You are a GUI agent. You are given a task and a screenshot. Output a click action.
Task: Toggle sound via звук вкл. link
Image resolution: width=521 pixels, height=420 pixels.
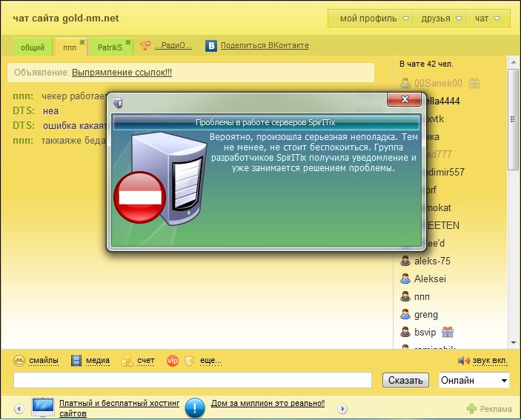point(490,361)
